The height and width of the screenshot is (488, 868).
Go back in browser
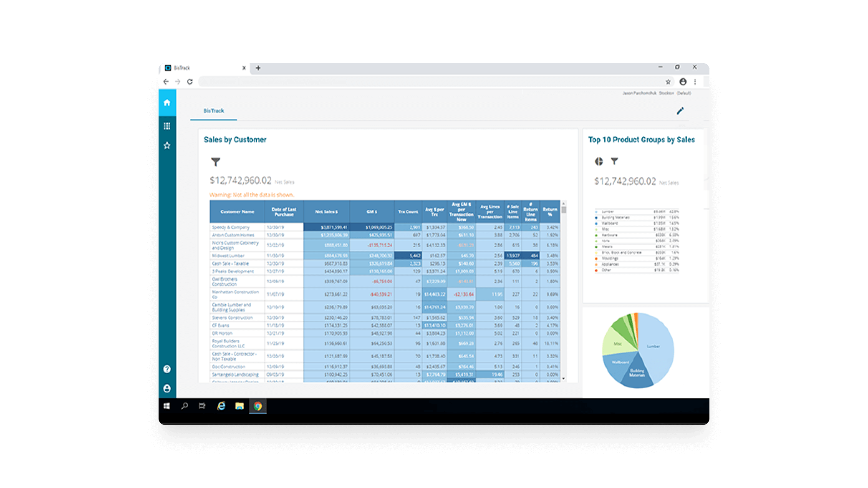(x=166, y=82)
